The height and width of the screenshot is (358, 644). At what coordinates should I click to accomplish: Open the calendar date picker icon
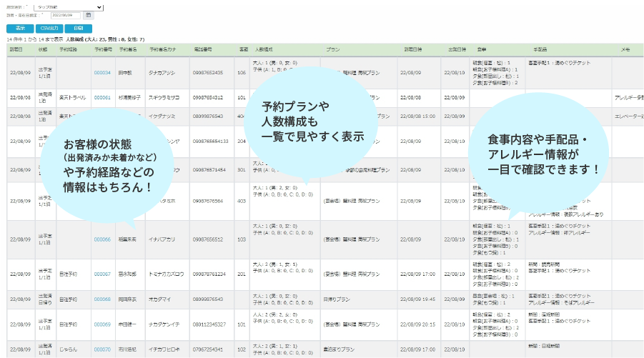89,15
